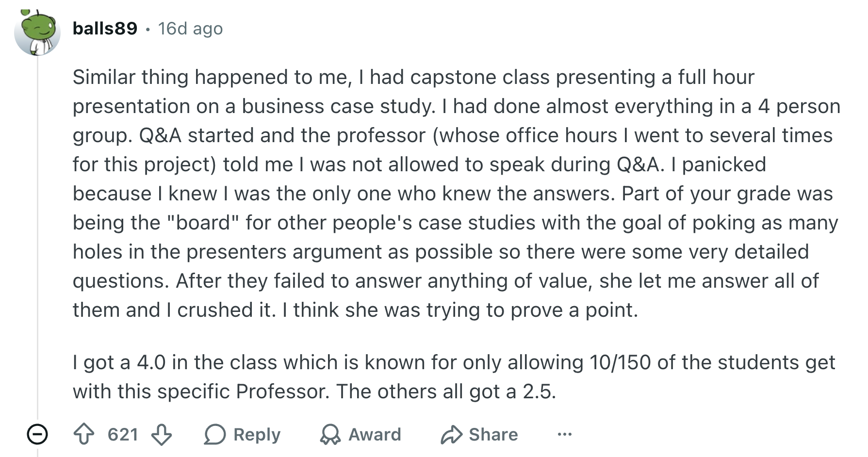Upvote the comment by balls89

84,434
